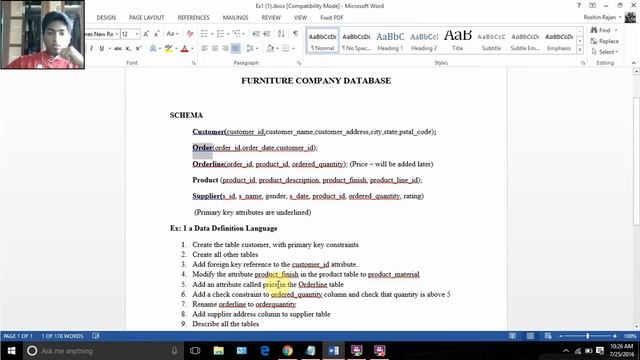Image resolution: width=640 pixels, height=360 pixels.
Task: Open Styles pane launcher
Action: (583, 63)
